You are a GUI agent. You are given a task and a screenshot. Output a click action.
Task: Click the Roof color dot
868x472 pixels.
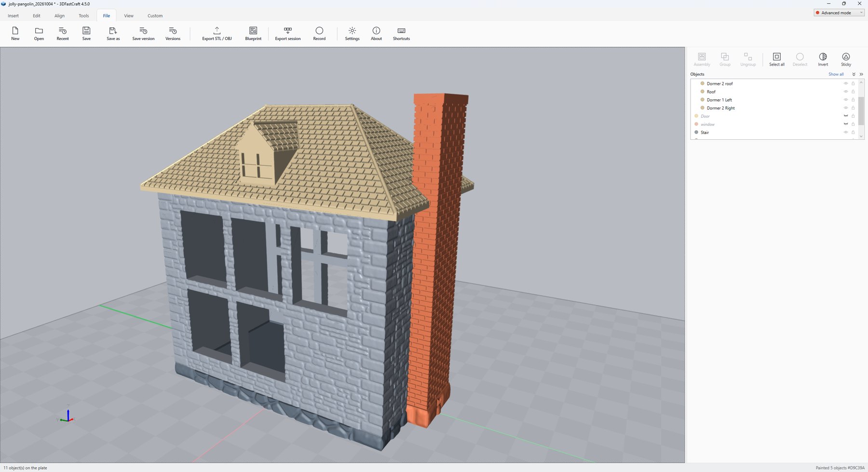point(703,92)
